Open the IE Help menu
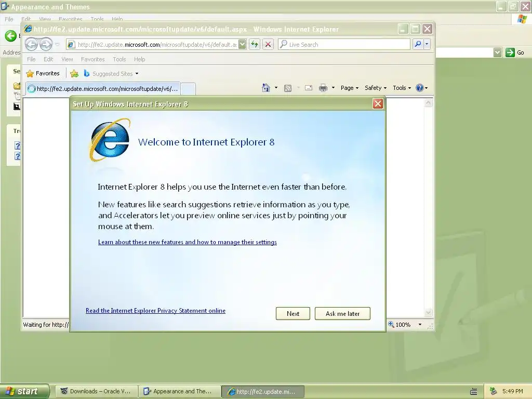 [x=139, y=59]
